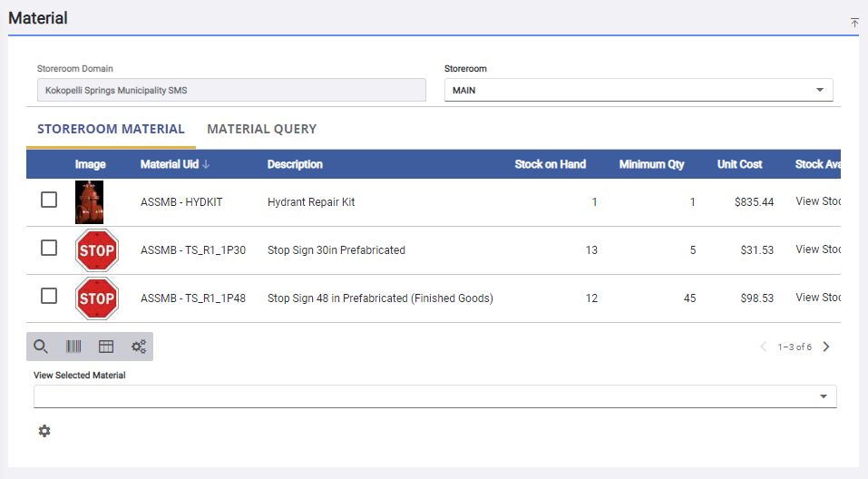Screen dimensions: 868x479
Task: Check the box for the Hydrant Repair Kit row
Action: tap(49, 200)
